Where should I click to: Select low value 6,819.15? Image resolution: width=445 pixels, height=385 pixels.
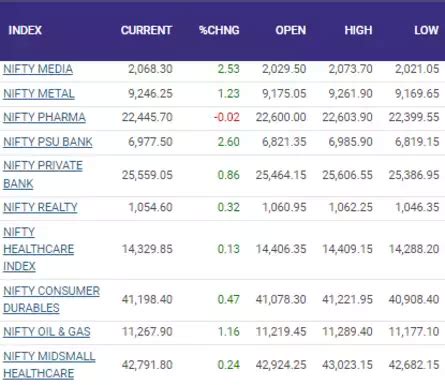pos(417,142)
